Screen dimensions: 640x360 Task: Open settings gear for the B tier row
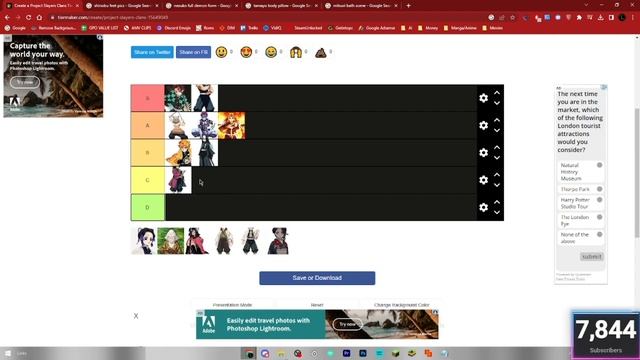pyautogui.click(x=483, y=153)
